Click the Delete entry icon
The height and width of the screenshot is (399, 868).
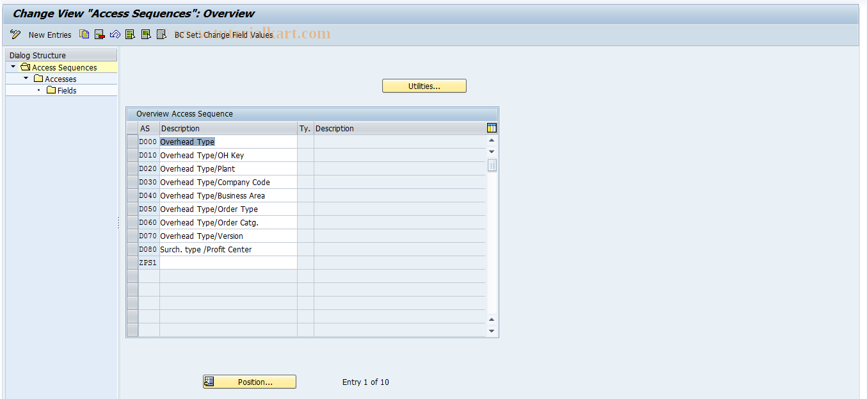click(x=99, y=35)
